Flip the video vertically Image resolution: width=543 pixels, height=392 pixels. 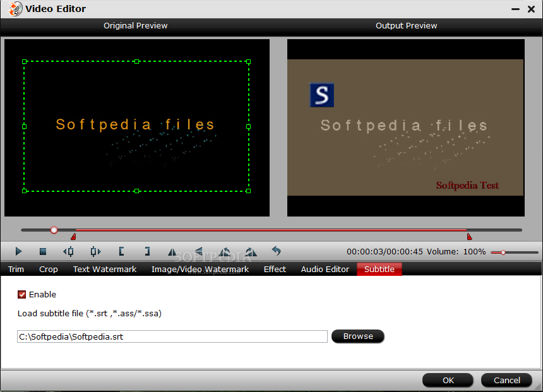[199, 251]
